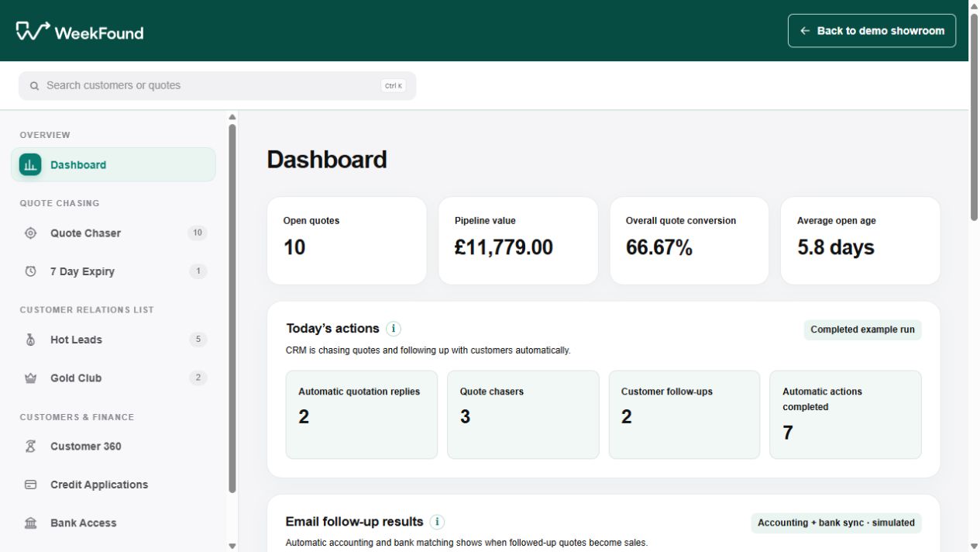Screen dimensions: 980x552
Task: Click the 7 Day Expiry count badge 1
Action: (198, 271)
